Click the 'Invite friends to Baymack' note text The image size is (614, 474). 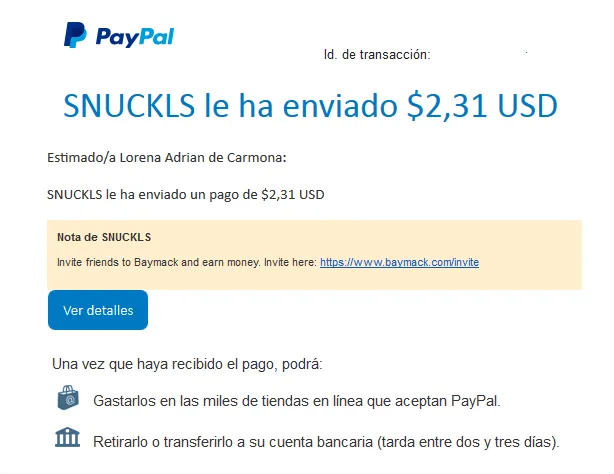coord(186,262)
